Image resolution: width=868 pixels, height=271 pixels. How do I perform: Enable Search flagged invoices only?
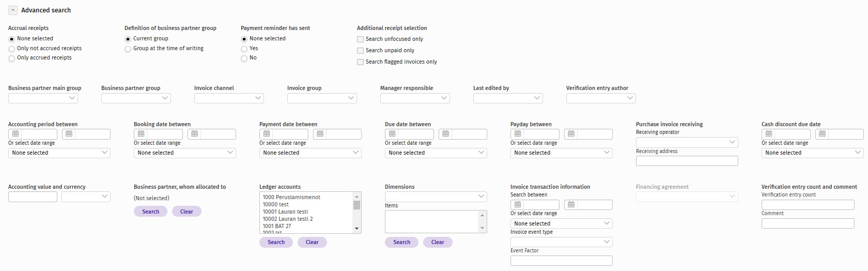click(x=361, y=62)
